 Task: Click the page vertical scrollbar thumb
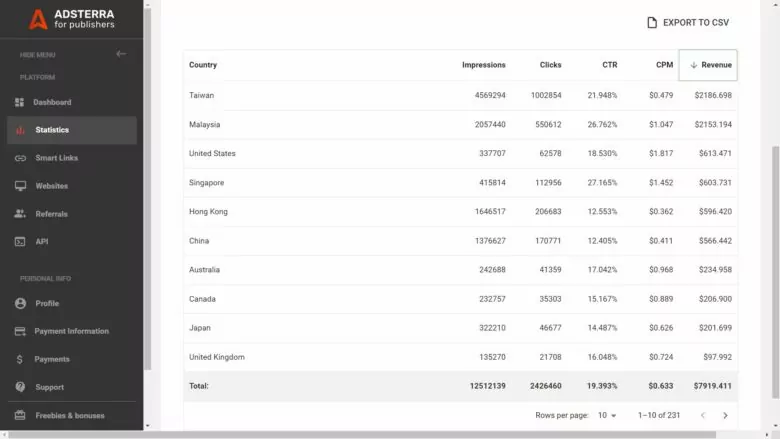click(x=776, y=272)
